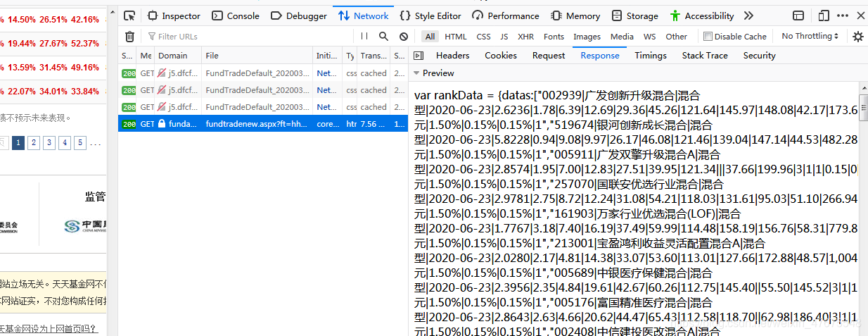Filter requests by Other type
The width and height of the screenshot is (868, 336).
coord(677,37)
